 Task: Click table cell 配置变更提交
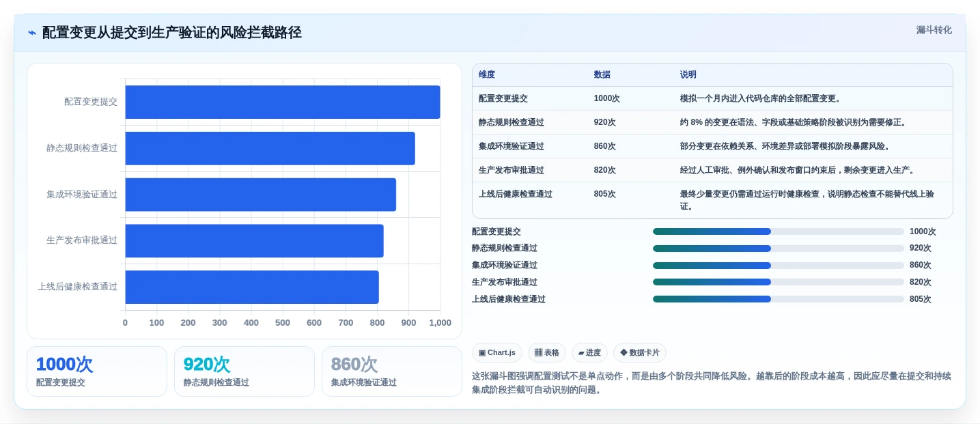coord(503,98)
